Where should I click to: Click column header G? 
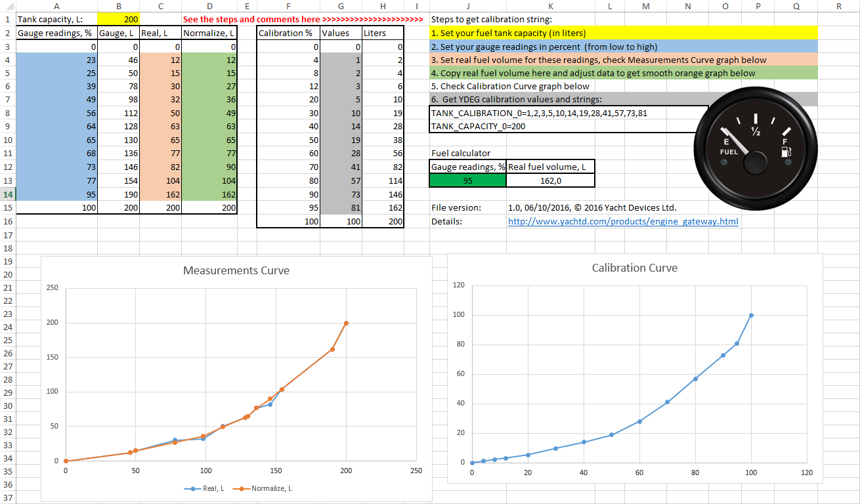pos(340,6)
